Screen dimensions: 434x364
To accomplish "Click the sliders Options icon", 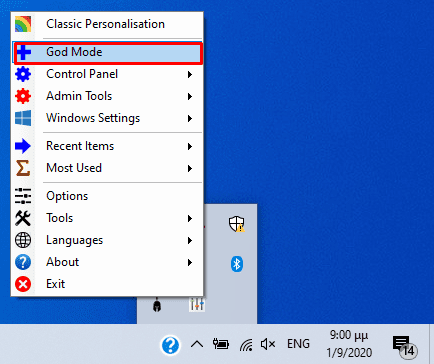I will point(23,196).
